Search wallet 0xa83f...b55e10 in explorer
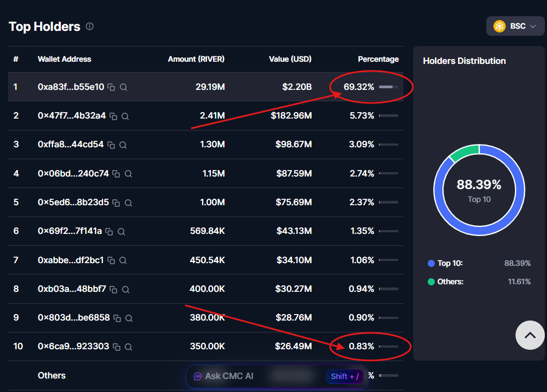547x392 pixels. pyautogui.click(x=124, y=87)
